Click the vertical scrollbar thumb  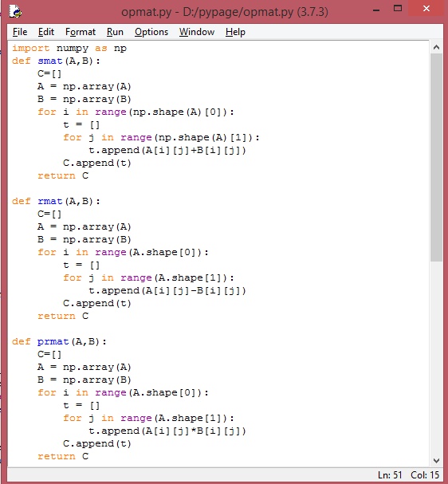(x=436, y=157)
